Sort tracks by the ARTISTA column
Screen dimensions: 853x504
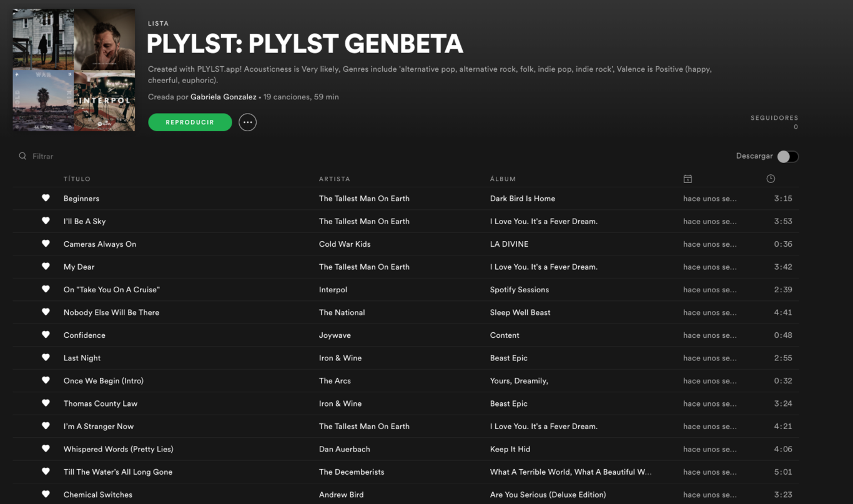pyautogui.click(x=335, y=179)
